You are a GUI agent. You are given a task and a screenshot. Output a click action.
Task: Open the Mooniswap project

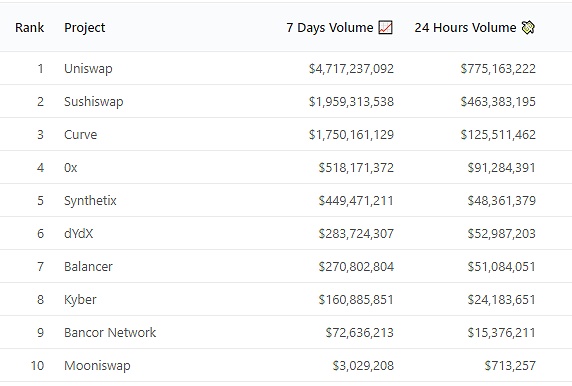tap(97, 366)
